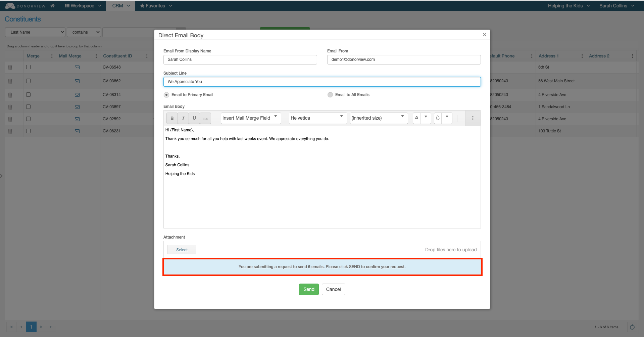This screenshot has height=337, width=644.
Task: Apply strikethrough formatting to text
Action: (x=205, y=118)
